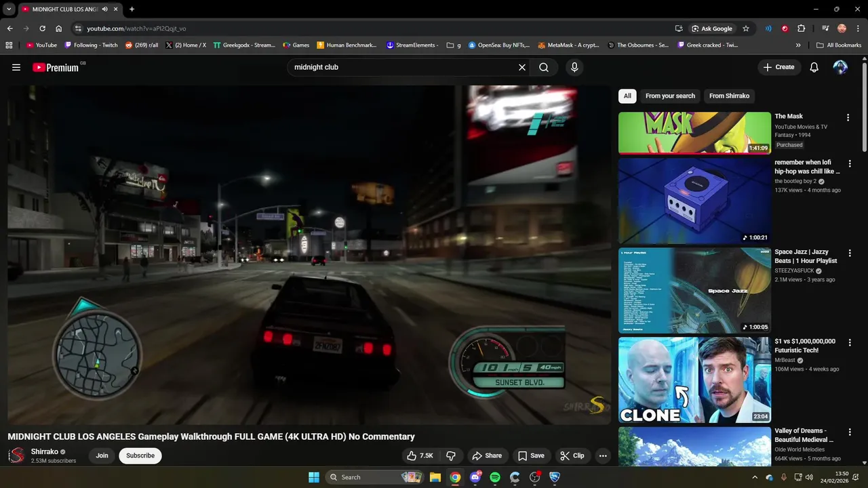Click the YouTube search magnifier button
The width and height of the screenshot is (868, 488).
pyautogui.click(x=544, y=67)
